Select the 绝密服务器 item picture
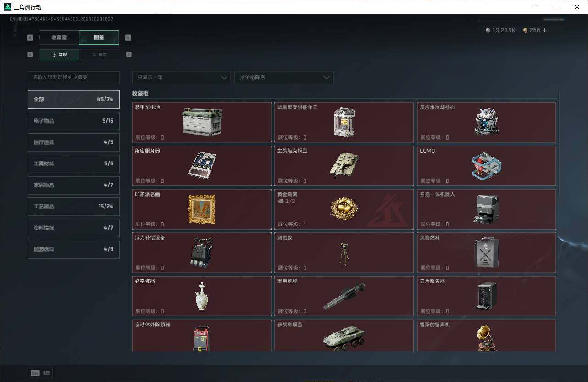The height and width of the screenshot is (382, 588). click(x=202, y=165)
